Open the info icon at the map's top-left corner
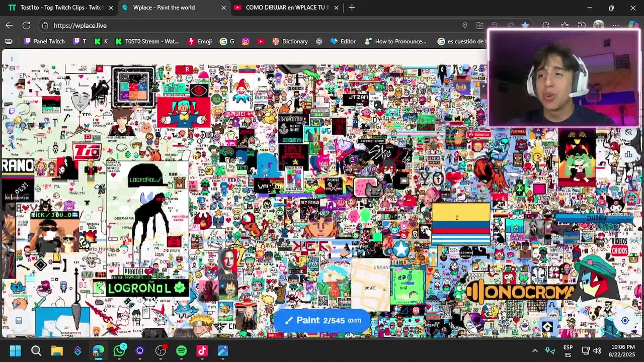This screenshot has width=644, height=362. [x=12, y=59]
